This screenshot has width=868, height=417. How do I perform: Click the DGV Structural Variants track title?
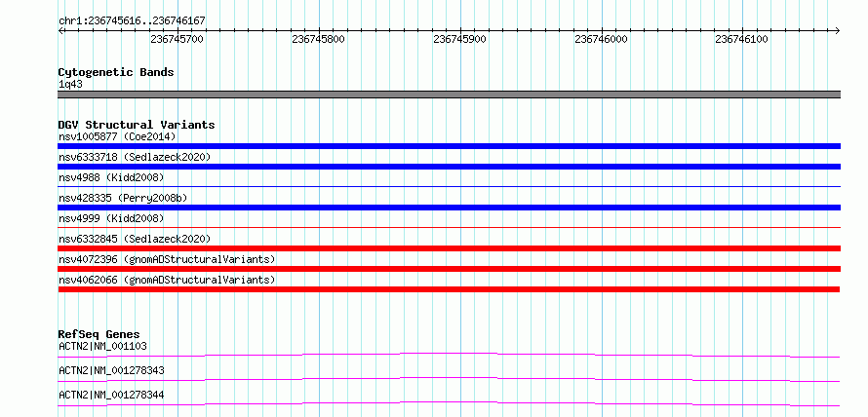pyautogui.click(x=137, y=125)
